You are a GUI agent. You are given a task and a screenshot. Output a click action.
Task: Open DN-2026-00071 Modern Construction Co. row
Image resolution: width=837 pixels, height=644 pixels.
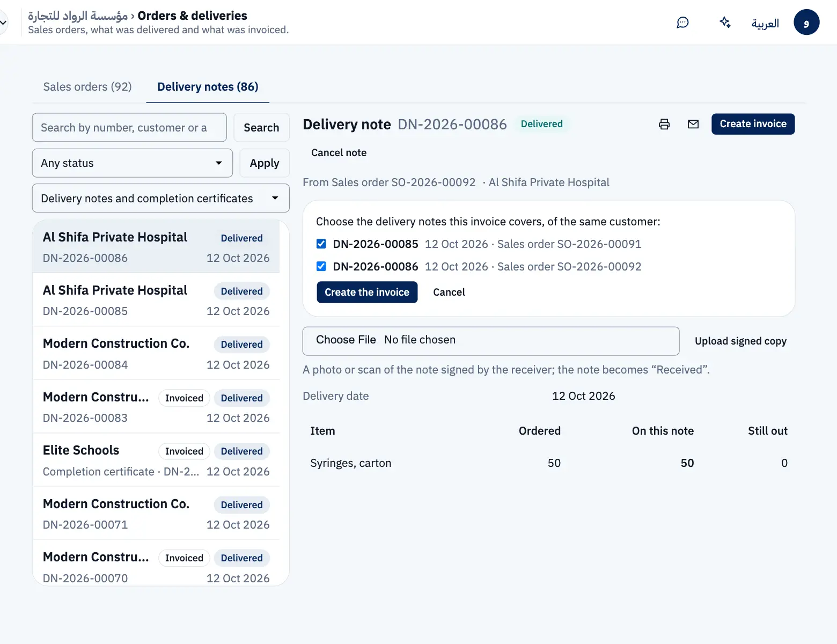pyautogui.click(x=156, y=514)
